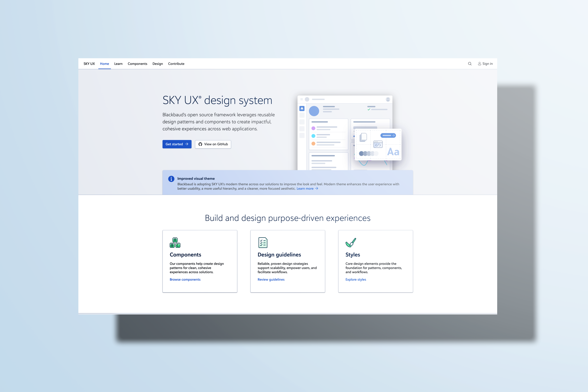Viewport: 588px width, 392px height.
Task: Click the Sign in user icon
Action: (479, 64)
